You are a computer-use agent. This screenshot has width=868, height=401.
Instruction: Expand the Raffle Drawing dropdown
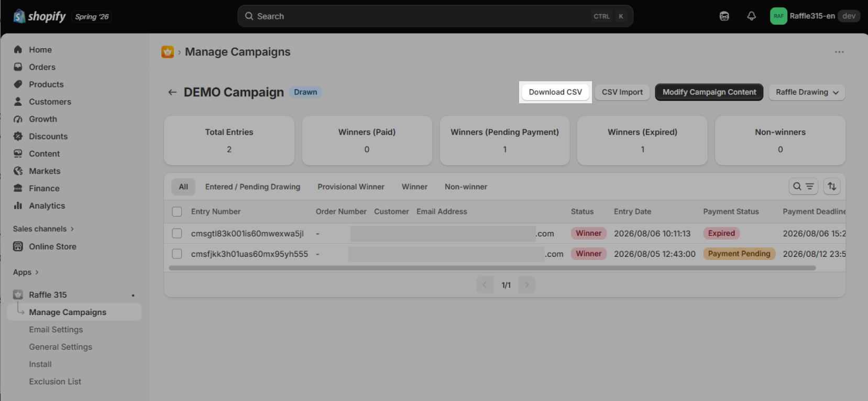pyautogui.click(x=807, y=92)
